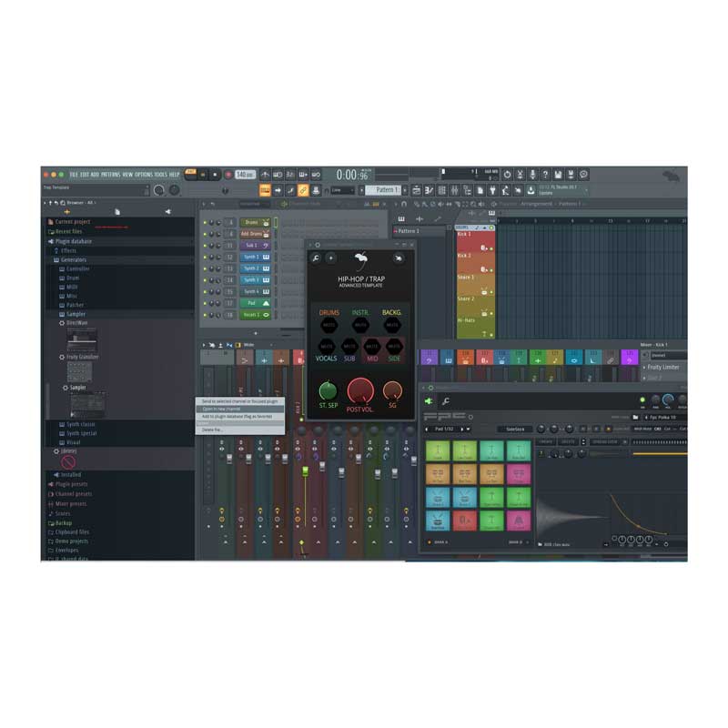Image resolution: width=728 pixels, height=728 pixels.
Task: Click the question mark help icon
Action: pos(545,175)
